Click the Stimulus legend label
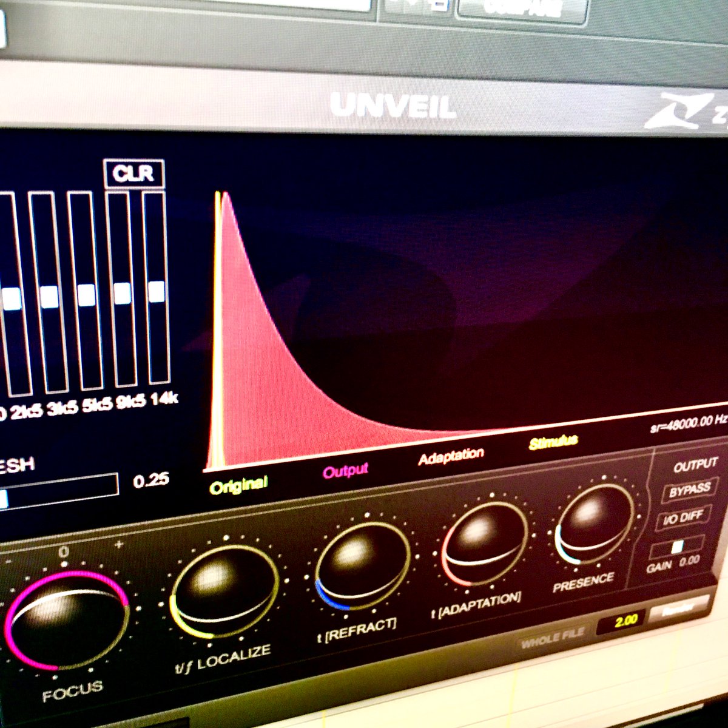 click(x=553, y=442)
